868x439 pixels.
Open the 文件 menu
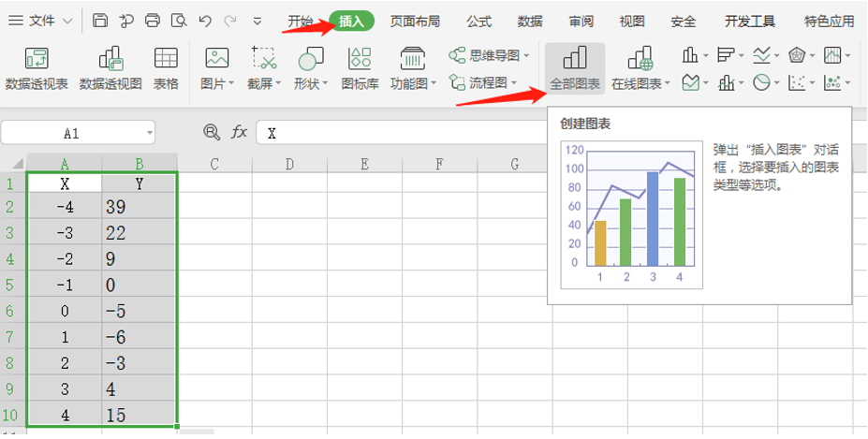[40, 22]
